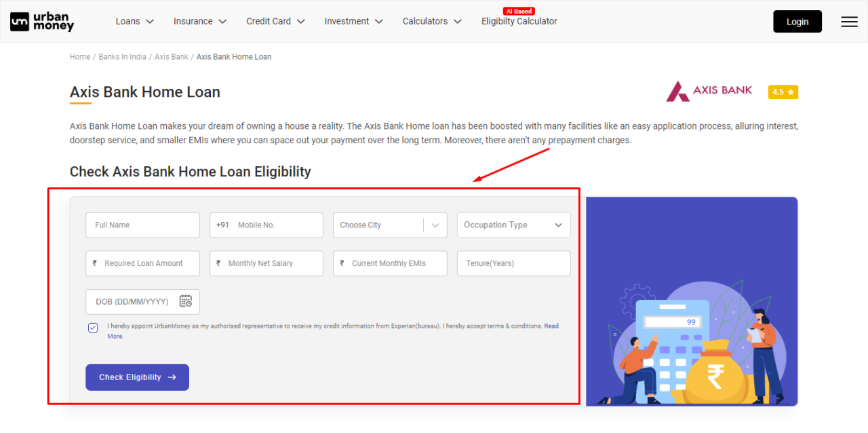Click the Login button
Screen dimensions: 868x433
click(x=797, y=22)
